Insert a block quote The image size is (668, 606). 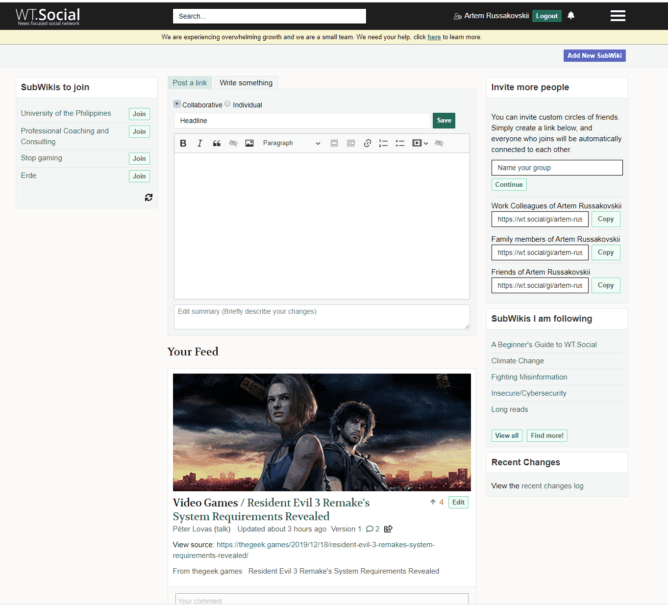coord(216,143)
